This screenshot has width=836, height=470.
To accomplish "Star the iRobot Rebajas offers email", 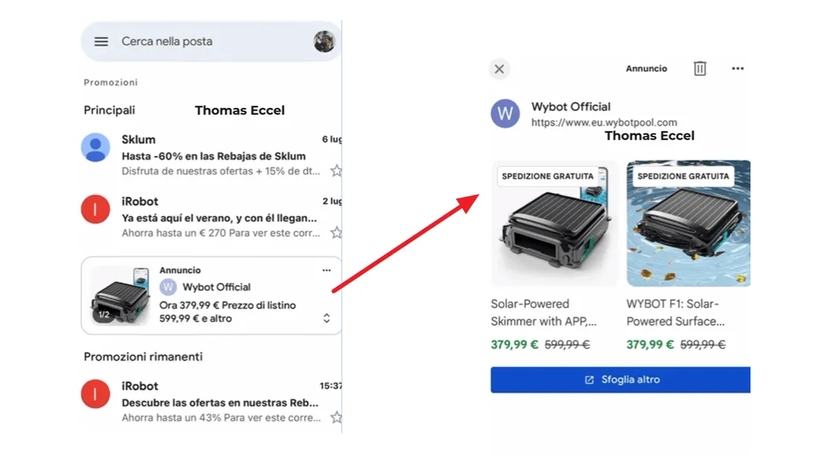I will click(336, 417).
